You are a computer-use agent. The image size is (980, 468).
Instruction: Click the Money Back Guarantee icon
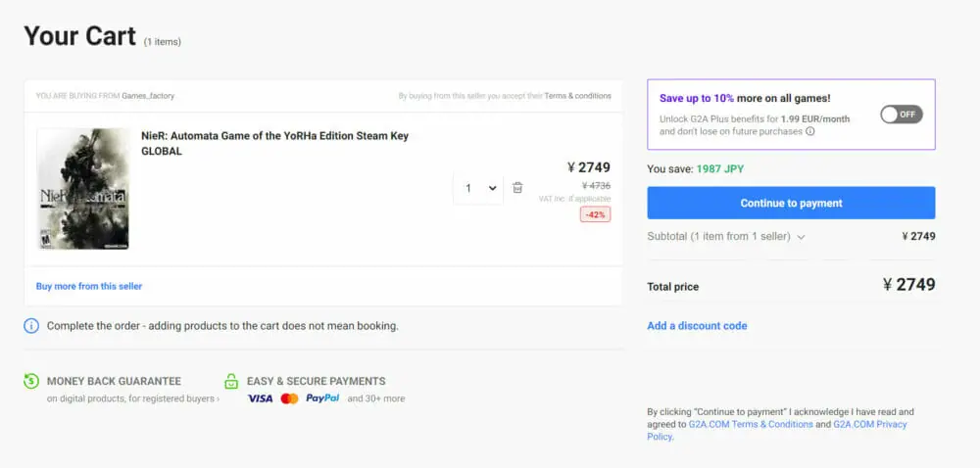click(x=31, y=381)
